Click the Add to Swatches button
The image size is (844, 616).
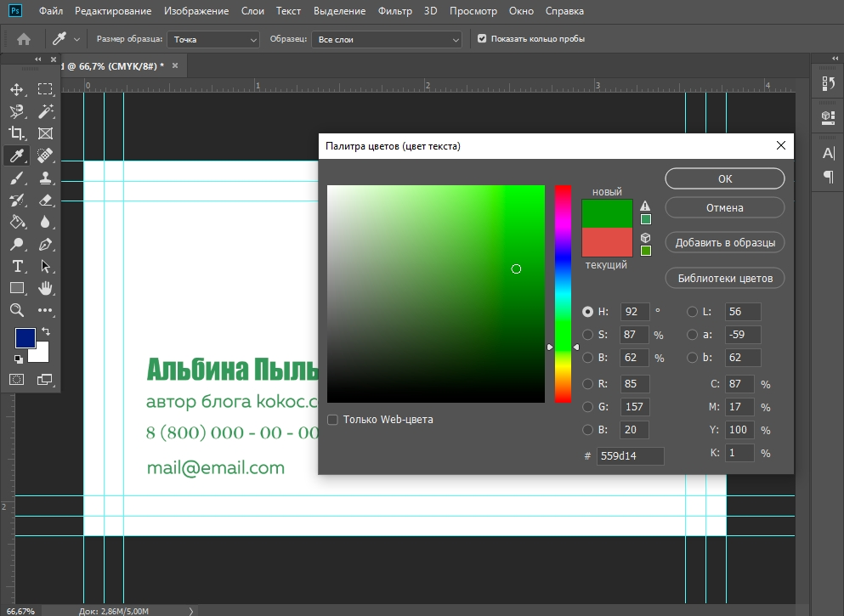[x=724, y=242]
